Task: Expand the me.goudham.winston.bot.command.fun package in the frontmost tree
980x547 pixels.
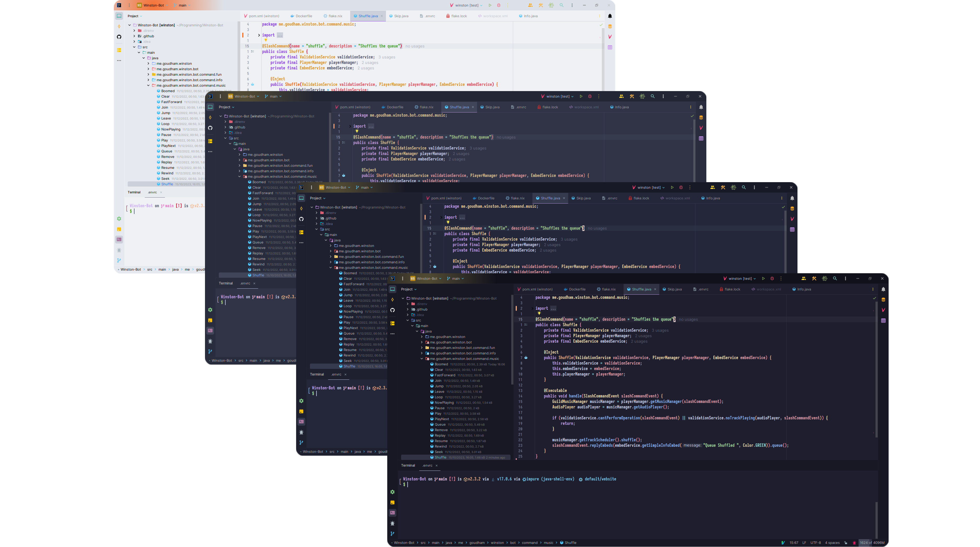Action: pyautogui.click(x=421, y=348)
